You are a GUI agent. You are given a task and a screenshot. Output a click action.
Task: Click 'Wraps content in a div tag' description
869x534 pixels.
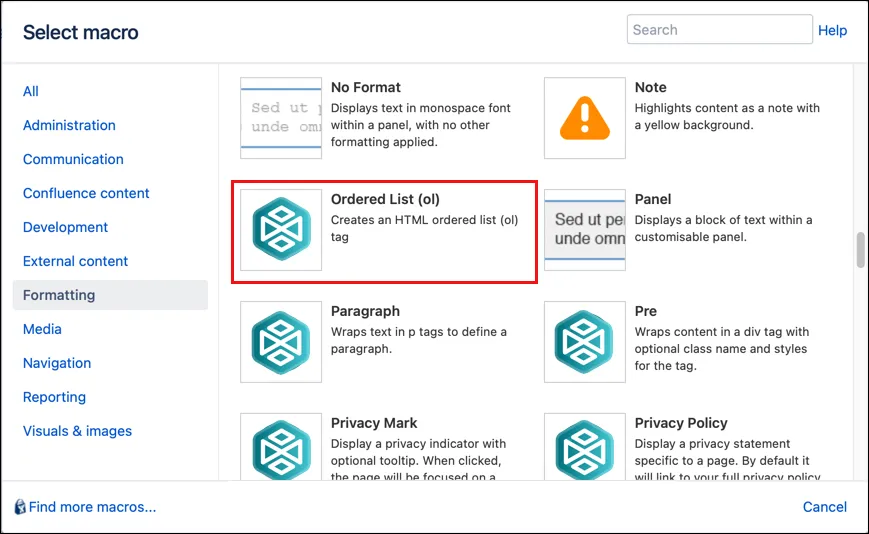point(722,348)
